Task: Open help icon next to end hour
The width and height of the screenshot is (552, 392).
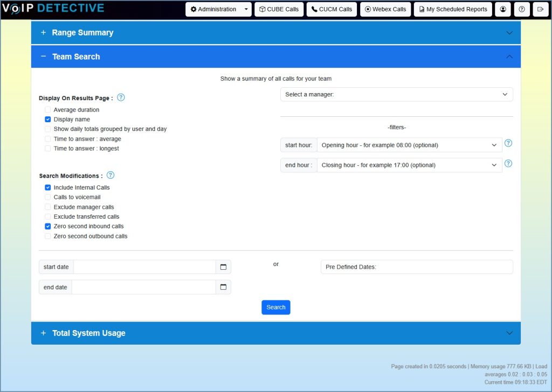Action: click(x=508, y=164)
